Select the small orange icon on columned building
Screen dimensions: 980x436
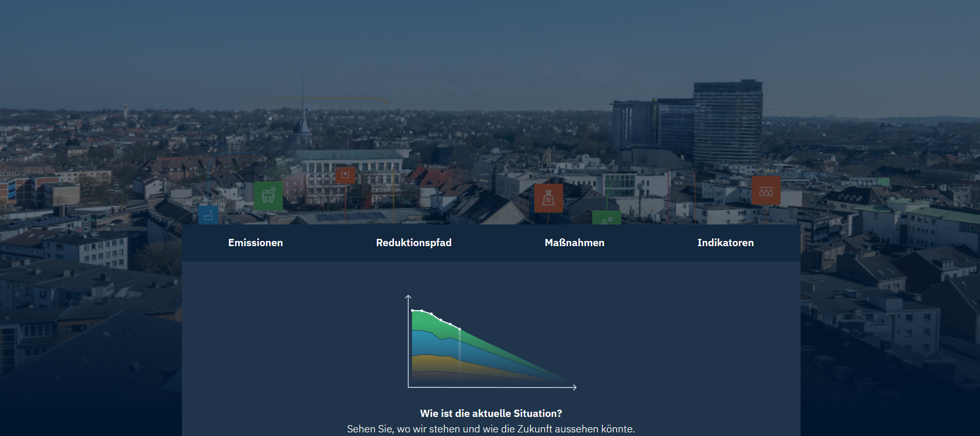345,175
